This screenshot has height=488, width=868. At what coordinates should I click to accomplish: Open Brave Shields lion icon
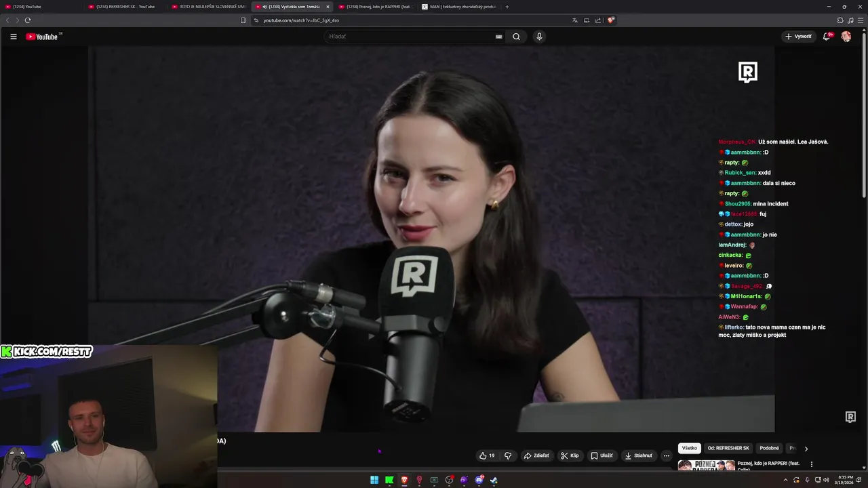[610, 20]
